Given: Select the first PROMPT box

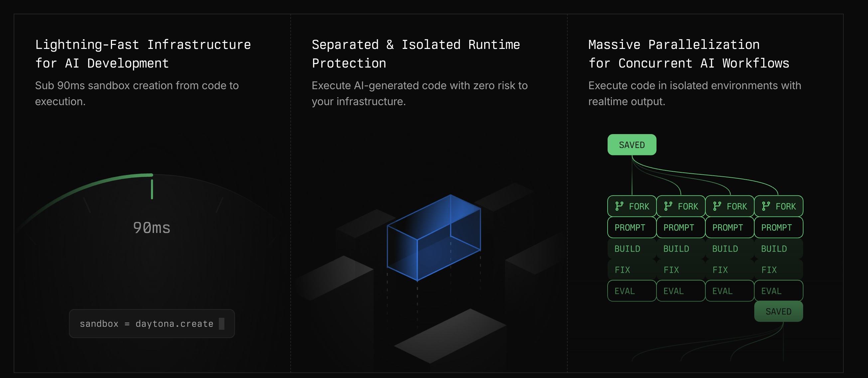Looking at the screenshot, I should click(x=632, y=227).
